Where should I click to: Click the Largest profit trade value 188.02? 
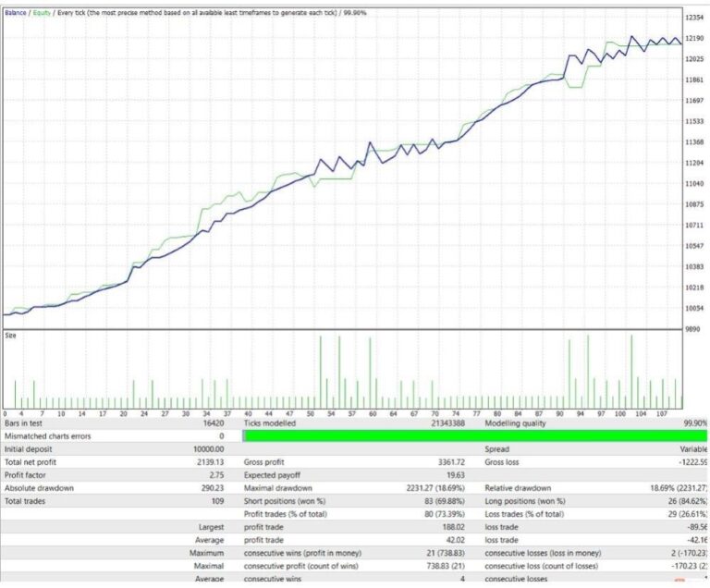(x=448, y=526)
